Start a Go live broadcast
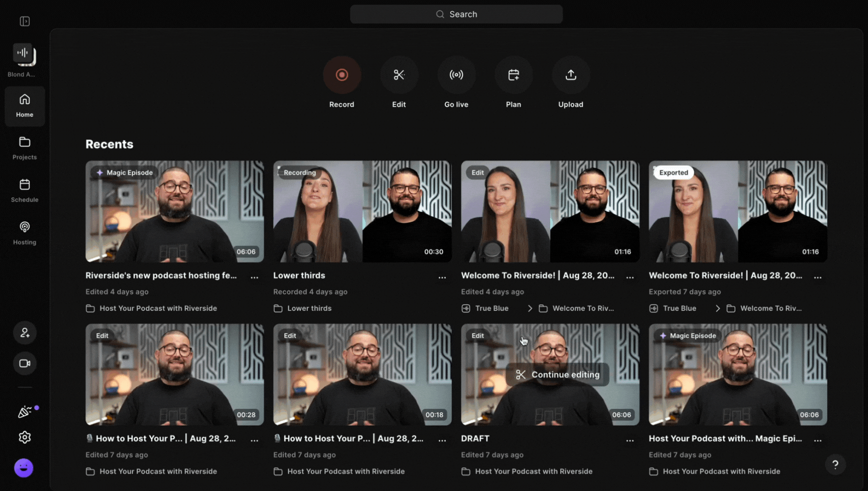868x491 pixels. [456, 75]
